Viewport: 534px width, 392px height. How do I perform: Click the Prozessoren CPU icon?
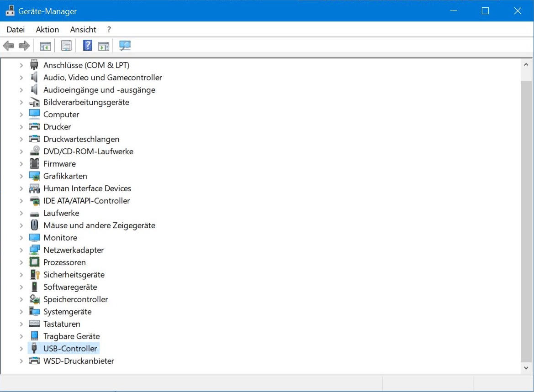34,262
